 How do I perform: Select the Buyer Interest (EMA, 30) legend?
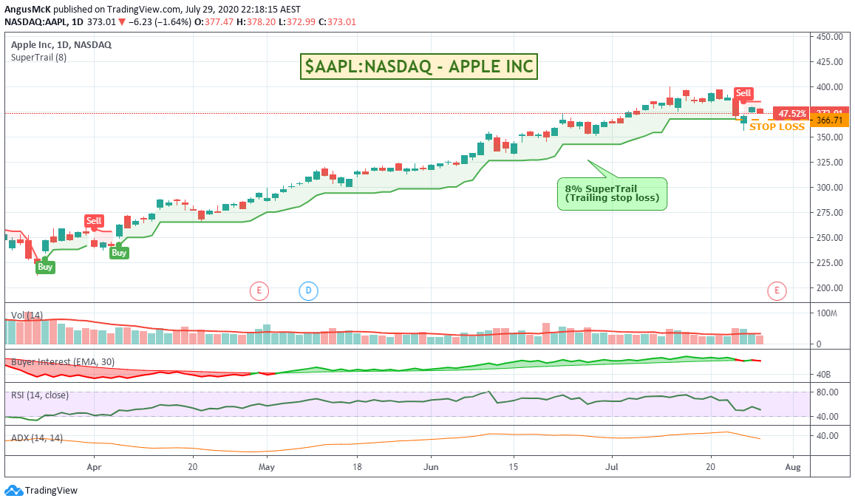[63, 361]
